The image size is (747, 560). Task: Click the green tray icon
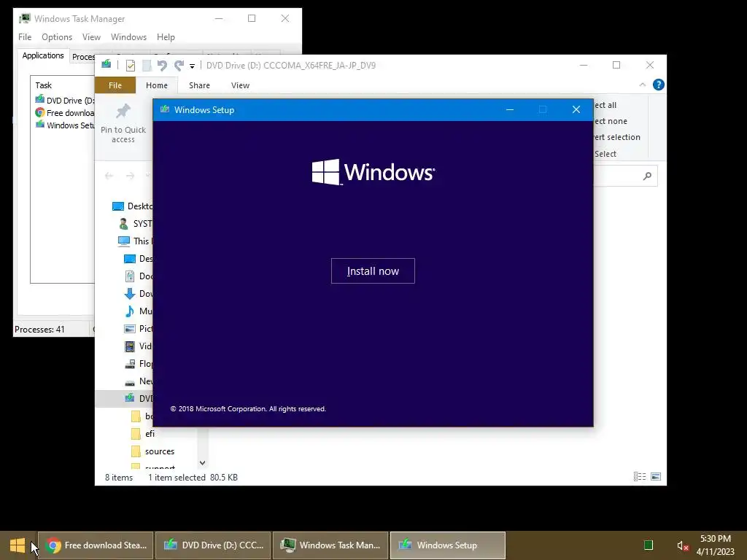pyautogui.click(x=649, y=545)
